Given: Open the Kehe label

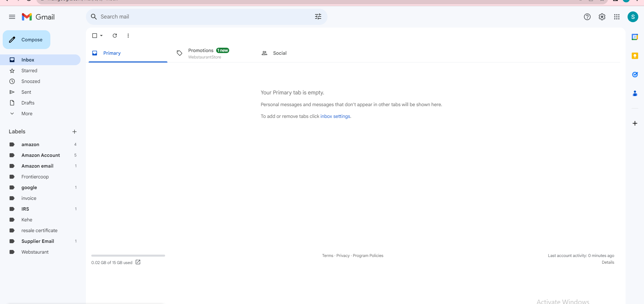Looking at the screenshot, I should tap(40, 220).
